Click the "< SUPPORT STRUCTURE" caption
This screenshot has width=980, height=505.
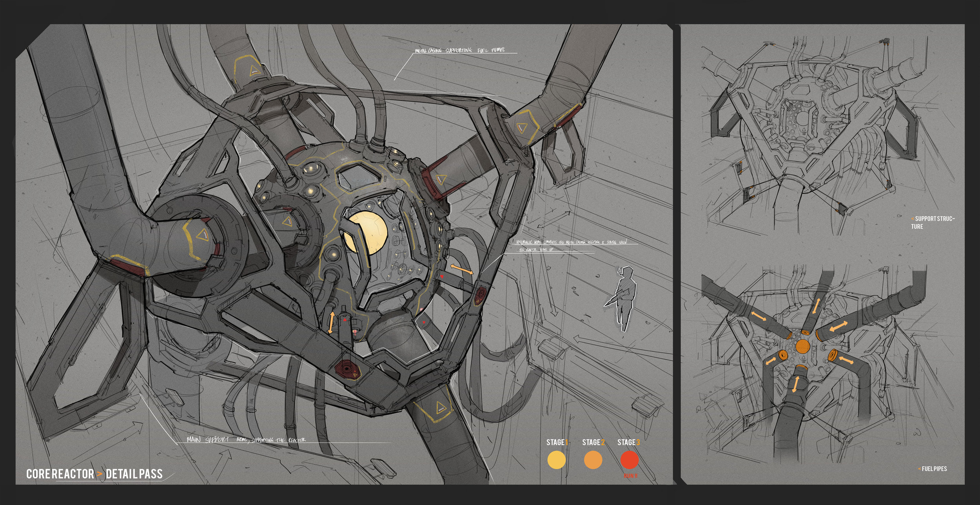coord(933,222)
